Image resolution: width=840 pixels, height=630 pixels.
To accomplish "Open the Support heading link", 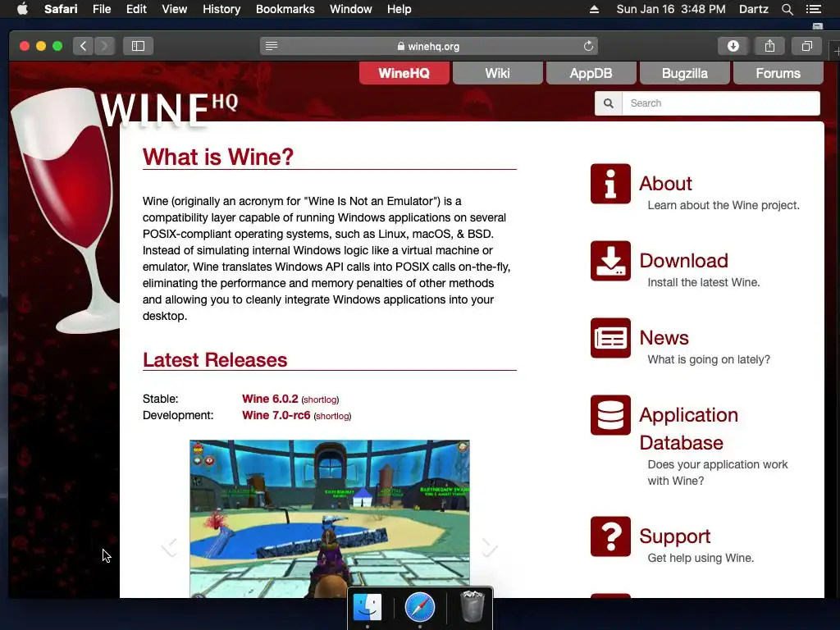I will click(674, 536).
